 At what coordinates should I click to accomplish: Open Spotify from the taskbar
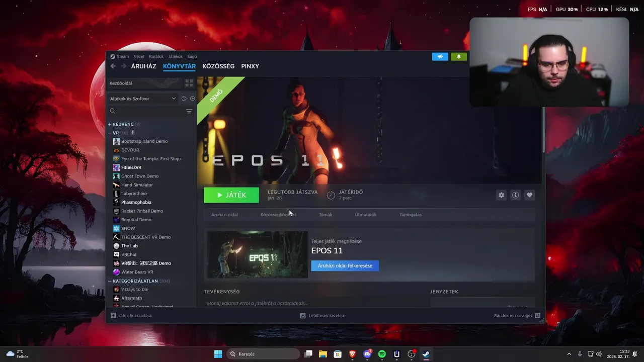click(382, 354)
